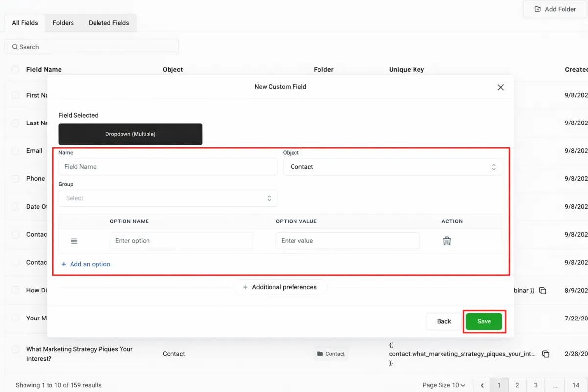Close the New Custom Field dialog
Image resolution: width=588 pixels, height=392 pixels.
point(500,87)
